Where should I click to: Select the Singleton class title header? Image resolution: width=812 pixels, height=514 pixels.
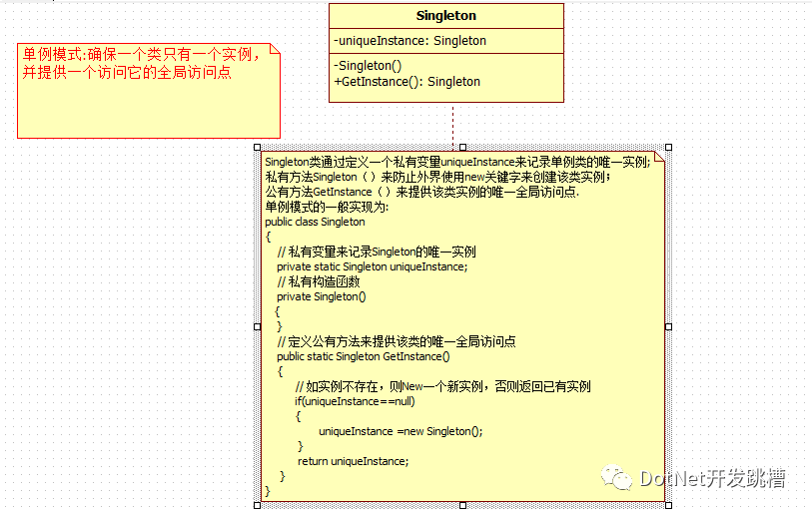(445, 16)
